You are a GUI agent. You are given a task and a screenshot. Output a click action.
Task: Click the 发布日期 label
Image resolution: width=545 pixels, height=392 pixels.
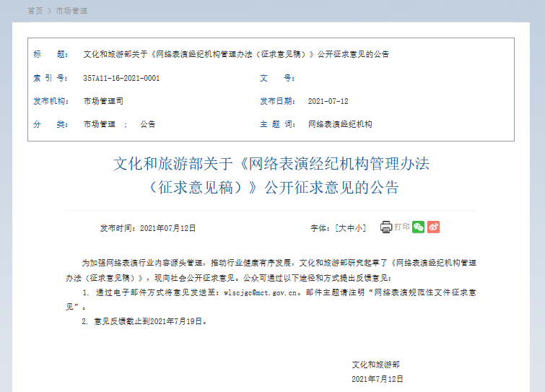277,102
